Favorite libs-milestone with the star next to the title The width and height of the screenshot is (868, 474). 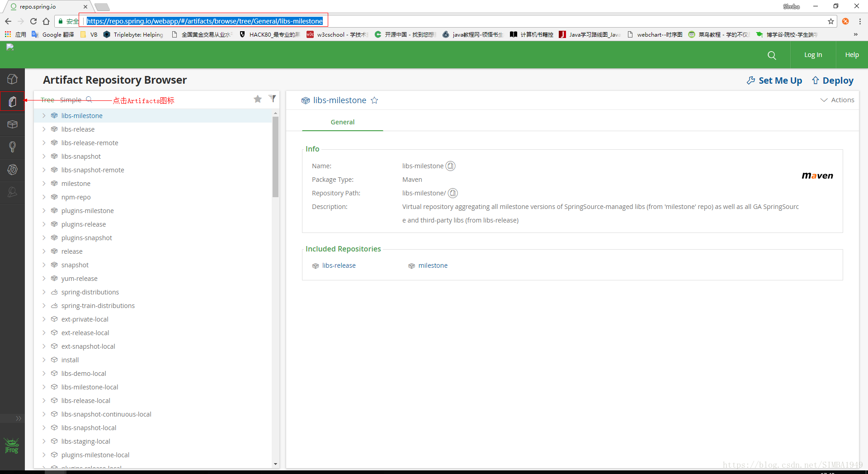pyautogui.click(x=374, y=100)
